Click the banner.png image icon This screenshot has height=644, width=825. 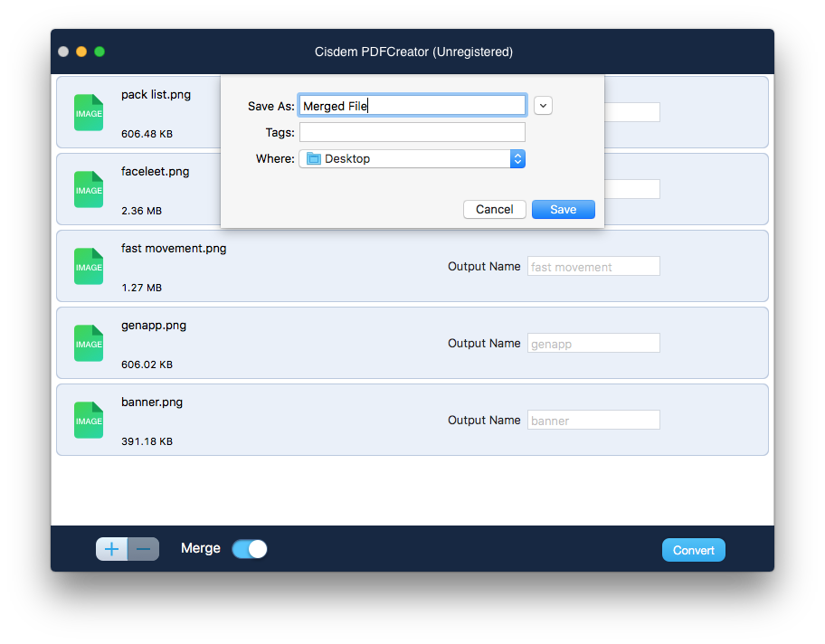click(89, 421)
